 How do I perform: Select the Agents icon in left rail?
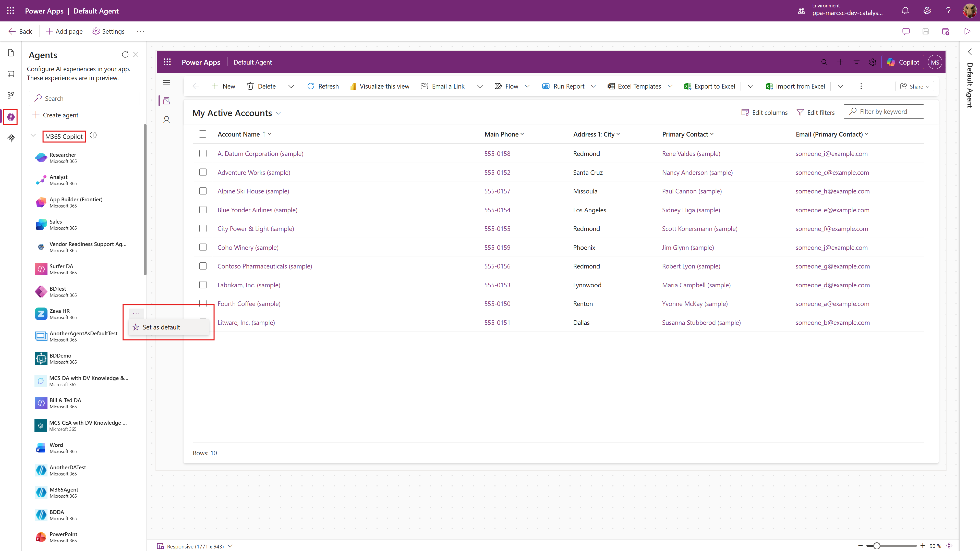pyautogui.click(x=11, y=117)
